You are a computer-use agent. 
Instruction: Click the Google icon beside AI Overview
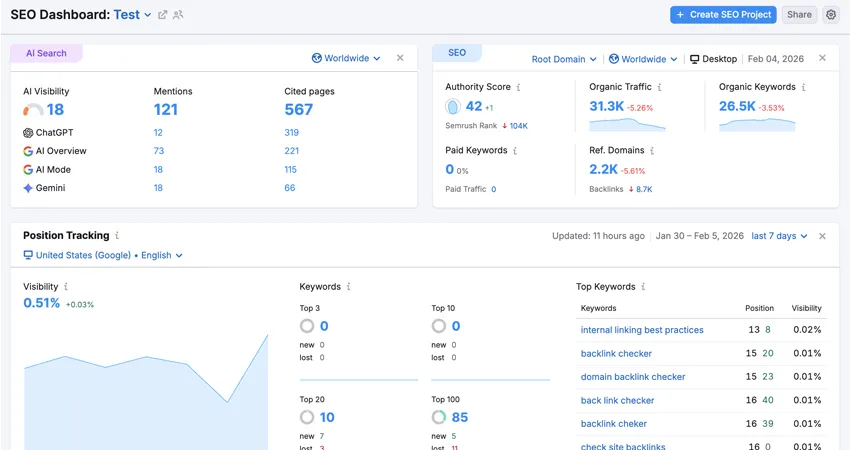click(x=28, y=151)
